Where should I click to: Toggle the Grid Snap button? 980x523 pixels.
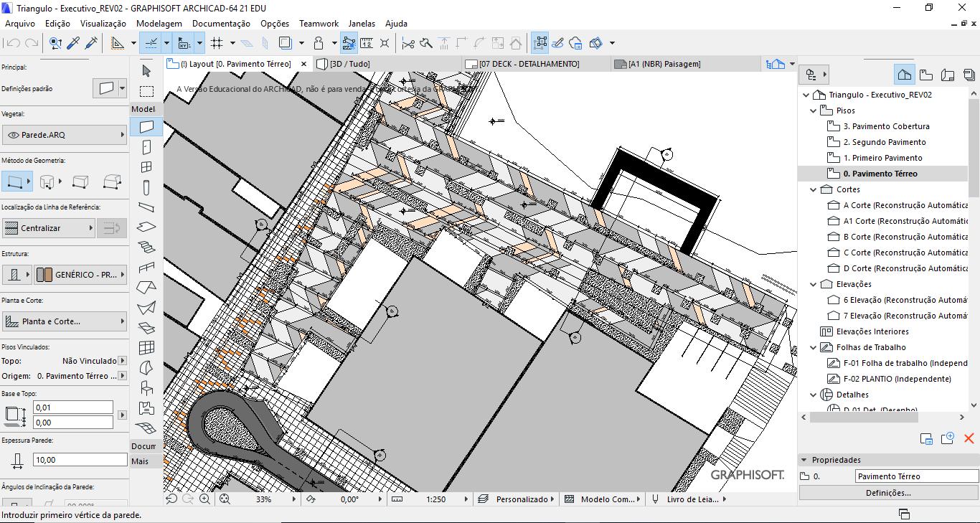pos(217,43)
